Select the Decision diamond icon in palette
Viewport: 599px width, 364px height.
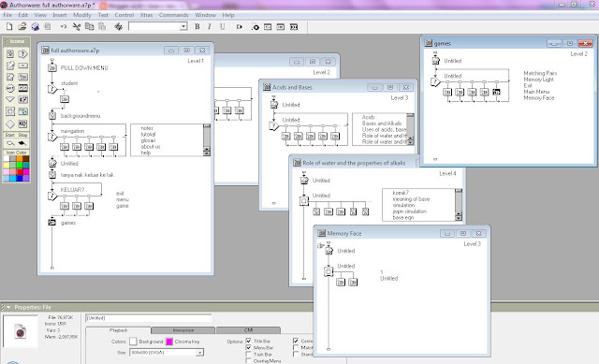(x=10, y=124)
